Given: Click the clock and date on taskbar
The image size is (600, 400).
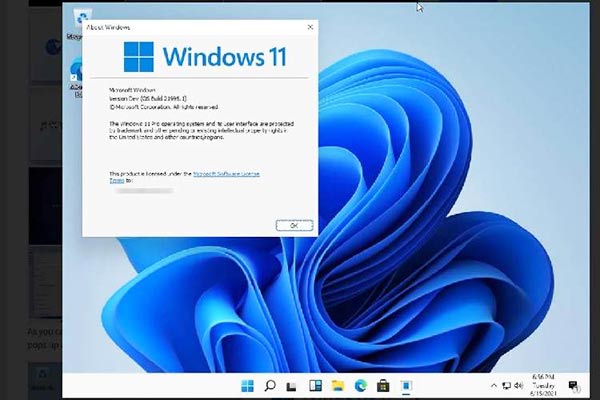Looking at the screenshot, I should coord(544,385).
